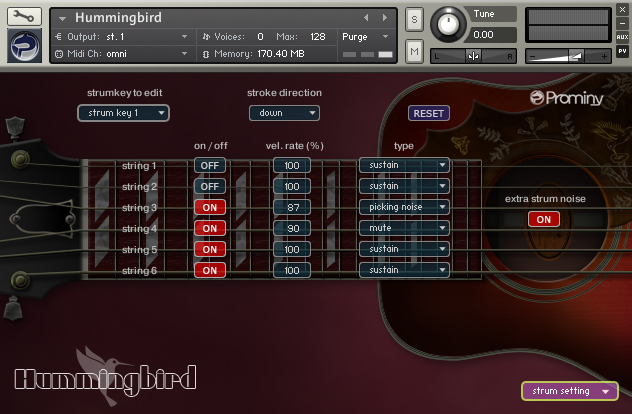Click the PV button
632x414 pixels.
622,51
